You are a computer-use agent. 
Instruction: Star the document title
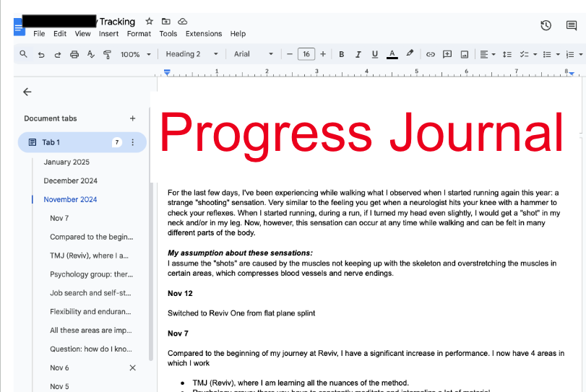[x=149, y=22]
